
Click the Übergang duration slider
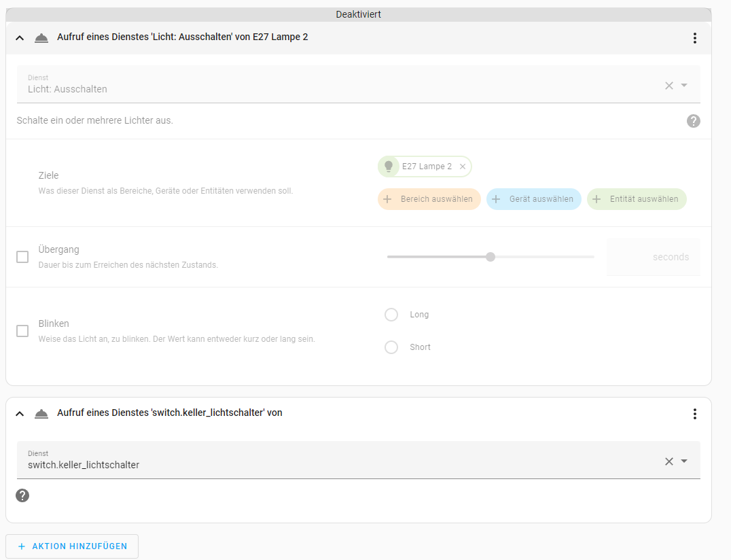click(490, 257)
